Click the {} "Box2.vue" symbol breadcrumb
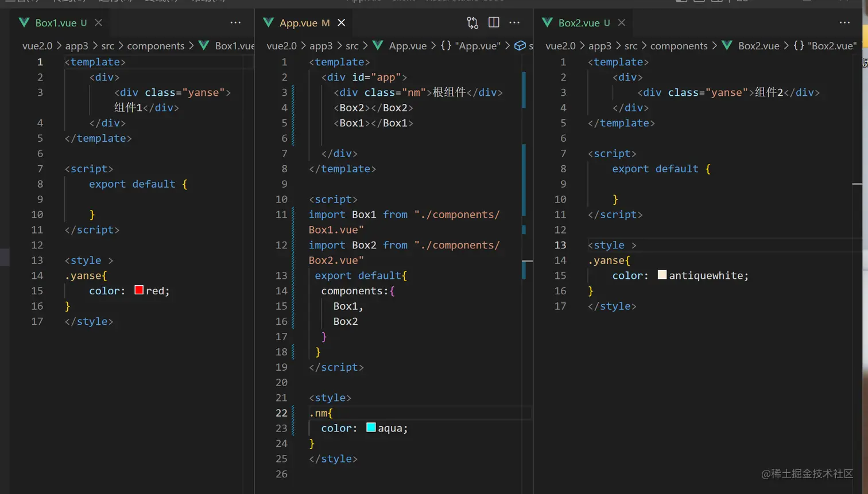Image resolution: width=868 pixels, height=494 pixels. click(825, 46)
